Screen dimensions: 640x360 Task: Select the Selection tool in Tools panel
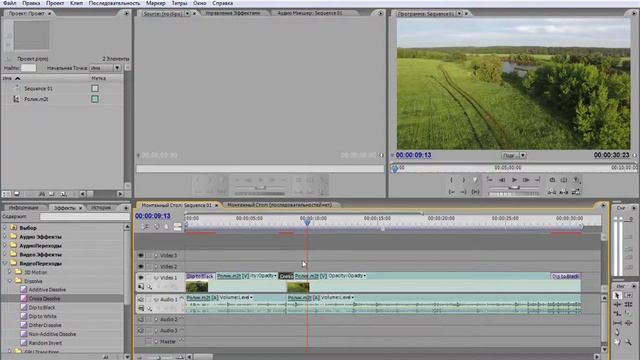[617, 295]
